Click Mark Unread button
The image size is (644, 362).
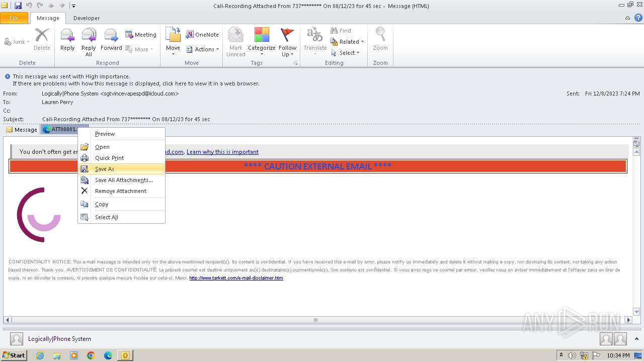pos(235,42)
